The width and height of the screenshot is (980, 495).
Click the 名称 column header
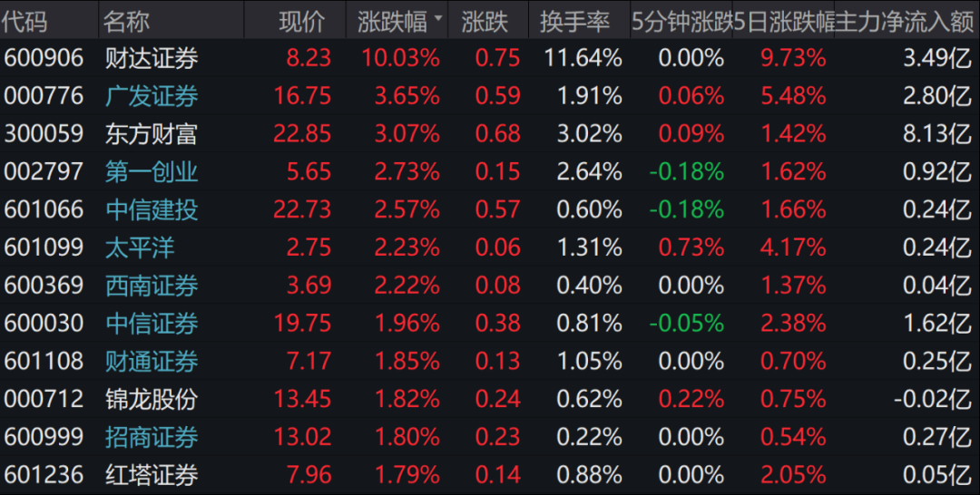coord(127,21)
